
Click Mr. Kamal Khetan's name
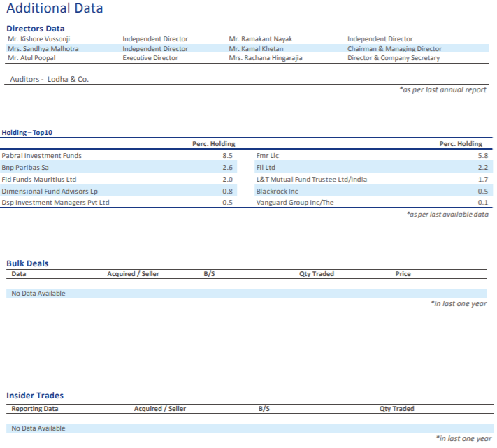(252, 49)
